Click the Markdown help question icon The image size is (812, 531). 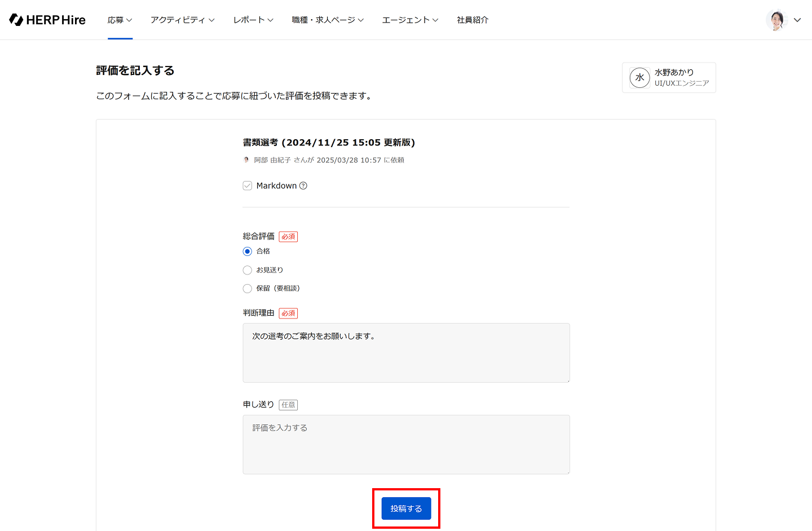[303, 185]
